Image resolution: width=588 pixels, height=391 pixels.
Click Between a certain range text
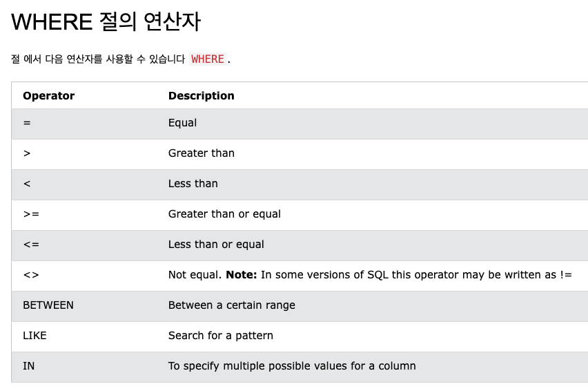[232, 305]
